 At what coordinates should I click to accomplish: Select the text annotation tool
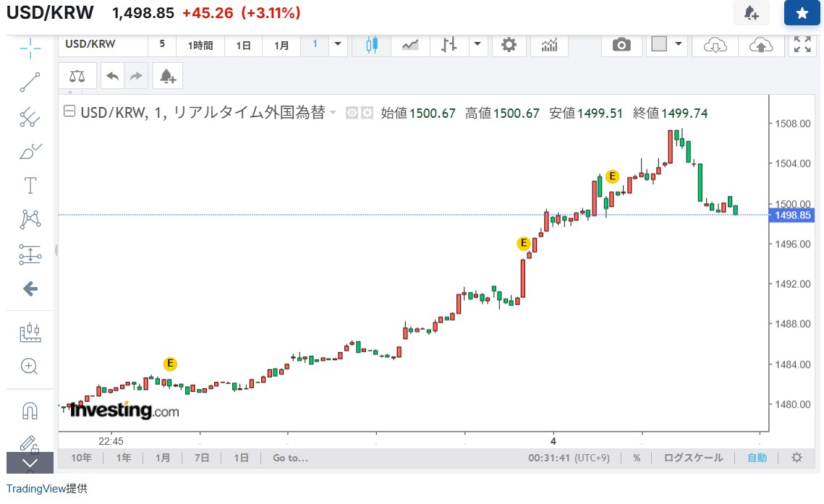30,186
